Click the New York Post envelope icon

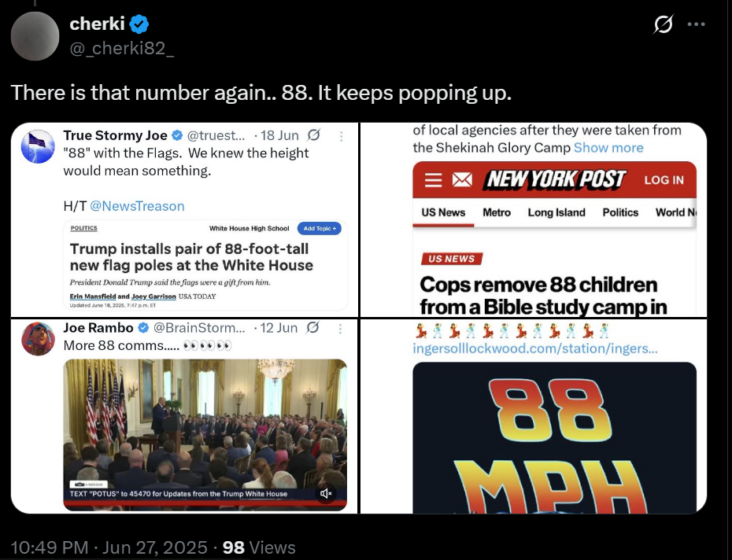coord(462,179)
